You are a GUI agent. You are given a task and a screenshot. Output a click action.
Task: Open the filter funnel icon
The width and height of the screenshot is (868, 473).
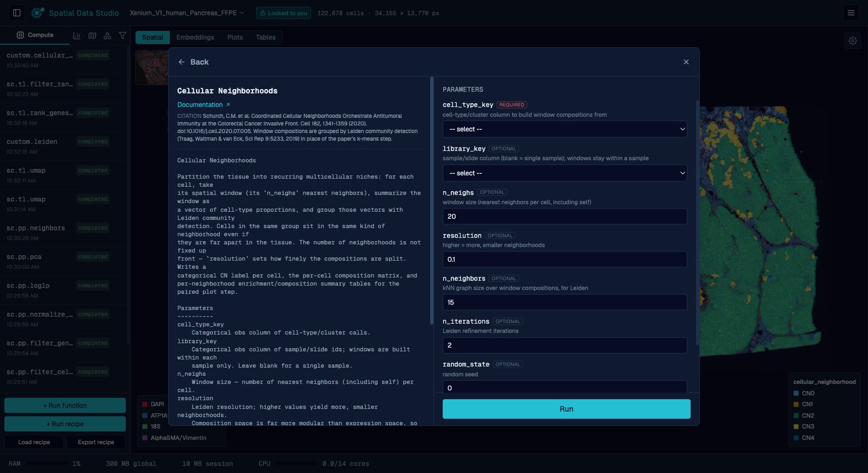tap(123, 35)
